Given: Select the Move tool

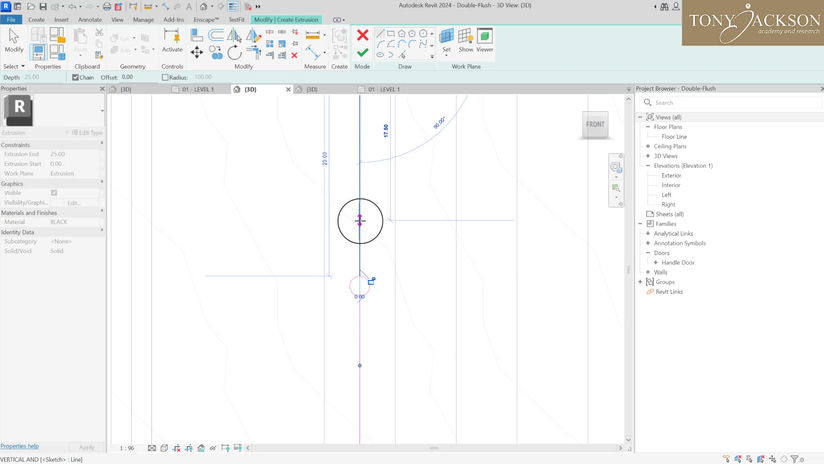Looking at the screenshot, I should [x=197, y=53].
